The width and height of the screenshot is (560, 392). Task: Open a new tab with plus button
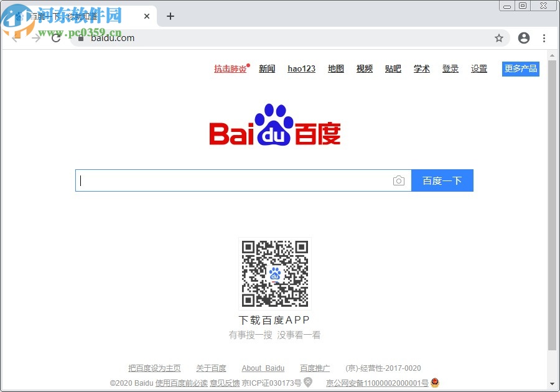pyautogui.click(x=170, y=16)
